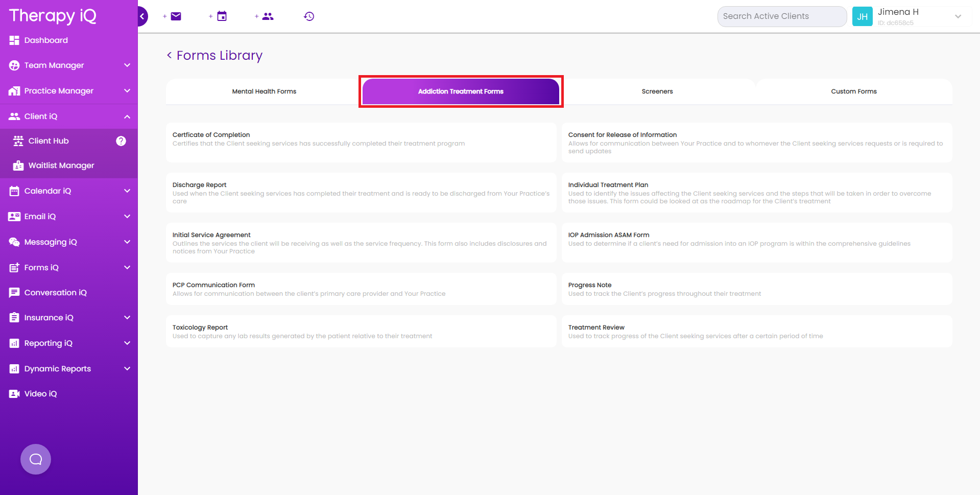Click the Conversation iQ chat icon
This screenshot has height=495, width=980.
(x=14, y=293)
